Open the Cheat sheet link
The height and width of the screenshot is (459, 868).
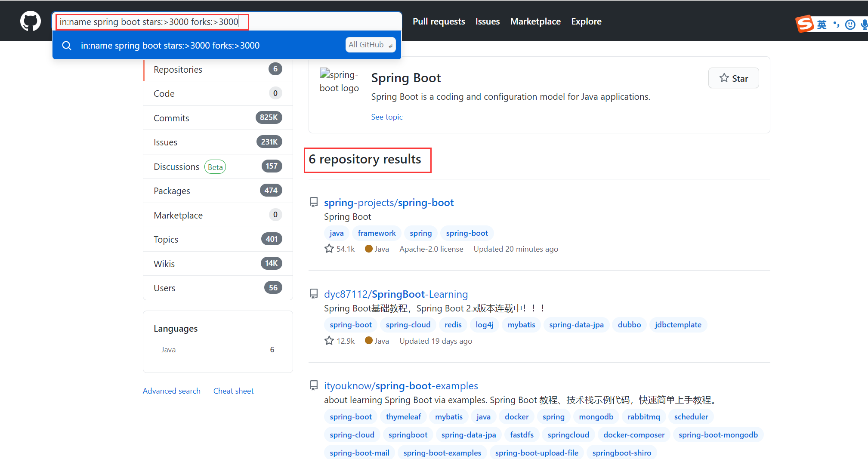pyautogui.click(x=233, y=391)
